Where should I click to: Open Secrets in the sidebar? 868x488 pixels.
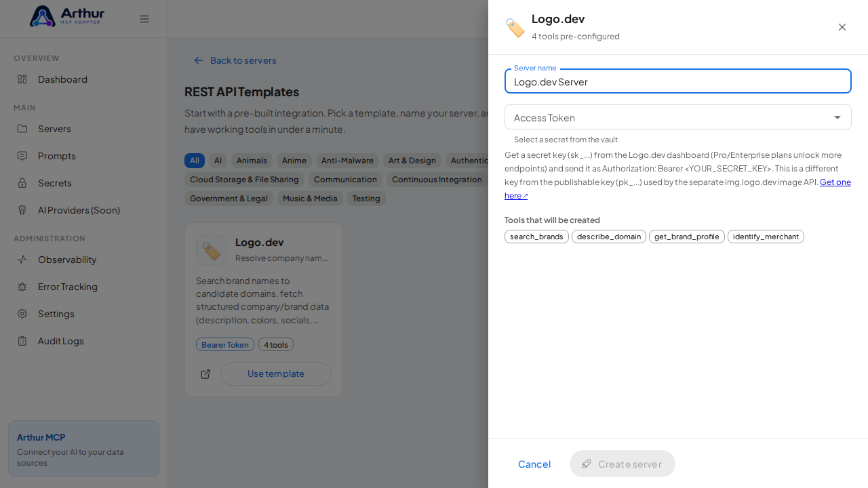click(84, 183)
